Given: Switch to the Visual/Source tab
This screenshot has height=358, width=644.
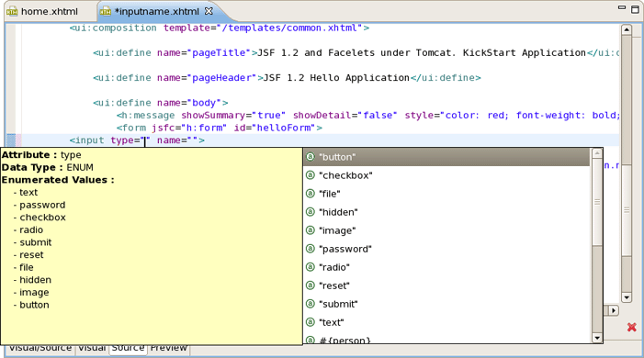Looking at the screenshot, I should pyautogui.click(x=40, y=348).
